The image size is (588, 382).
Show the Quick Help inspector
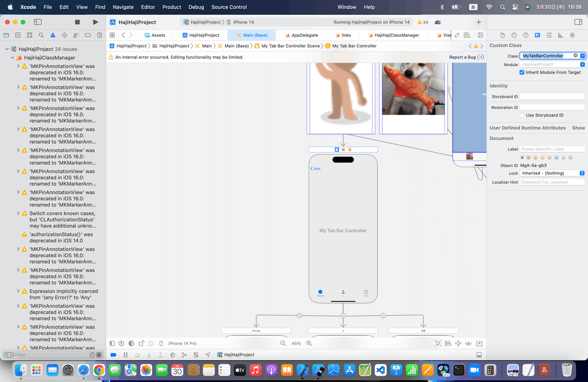[x=526, y=35]
